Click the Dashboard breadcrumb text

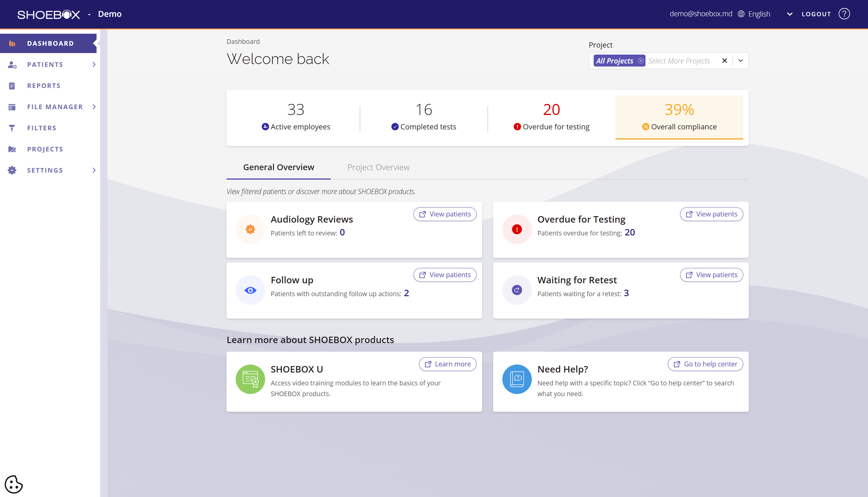243,41
